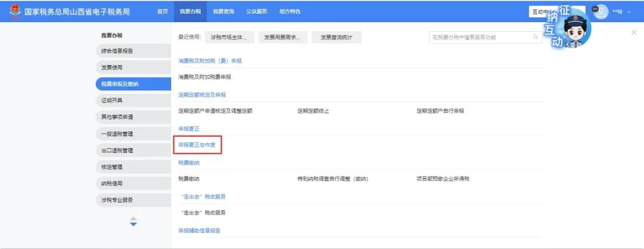The image size is (644, 249).
Task: Click recent item 发票查询统计 button
Action: [x=336, y=38]
